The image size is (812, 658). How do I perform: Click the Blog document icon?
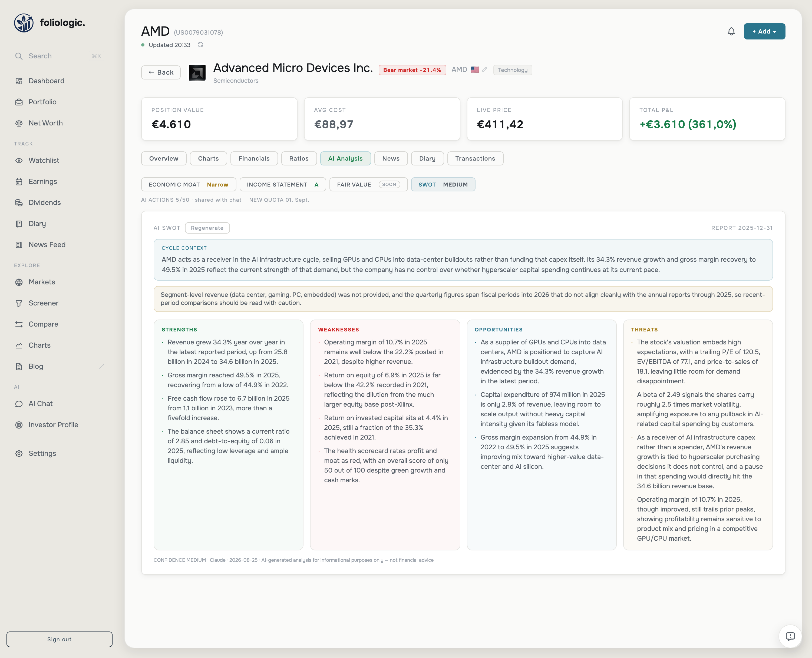pyautogui.click(x=19, y=367)
